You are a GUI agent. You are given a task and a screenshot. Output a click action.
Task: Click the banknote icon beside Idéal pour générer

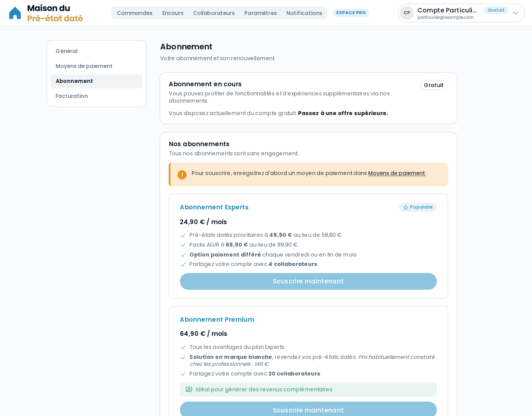189,389
